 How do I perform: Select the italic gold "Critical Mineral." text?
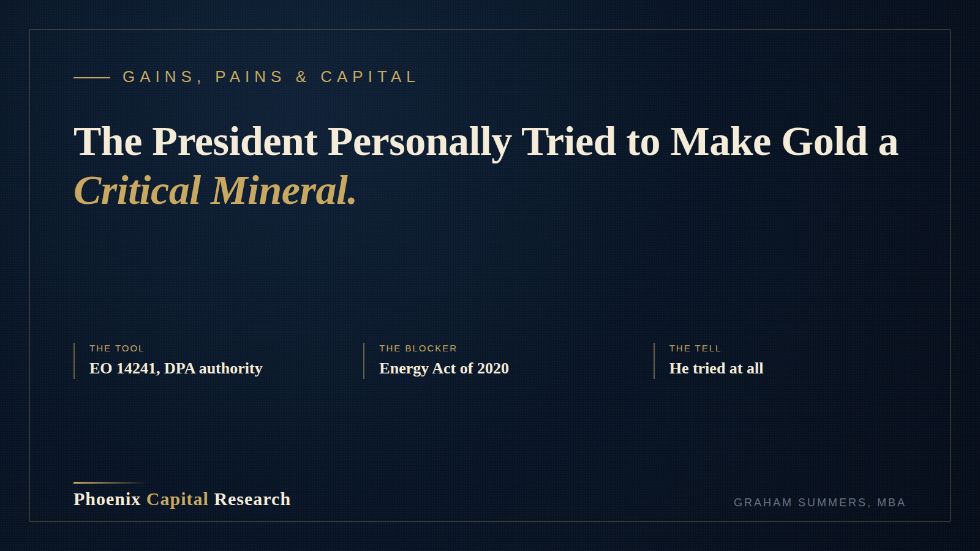pos(215,190)
